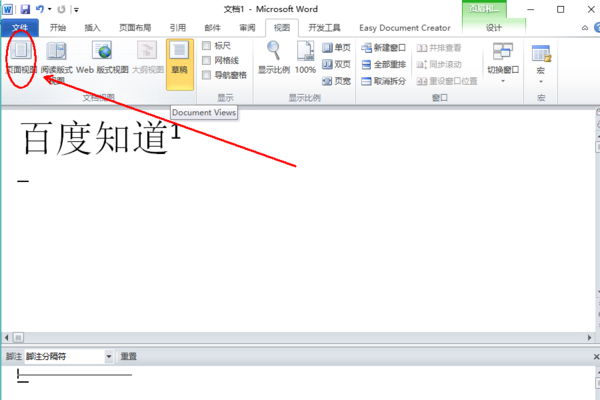Open the Undo history dropdown arrow

pyautogui.click(x=50, y=9)
